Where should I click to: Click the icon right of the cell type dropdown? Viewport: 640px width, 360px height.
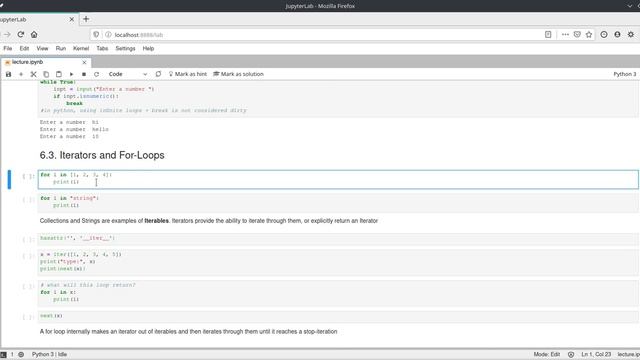point(158,74)
